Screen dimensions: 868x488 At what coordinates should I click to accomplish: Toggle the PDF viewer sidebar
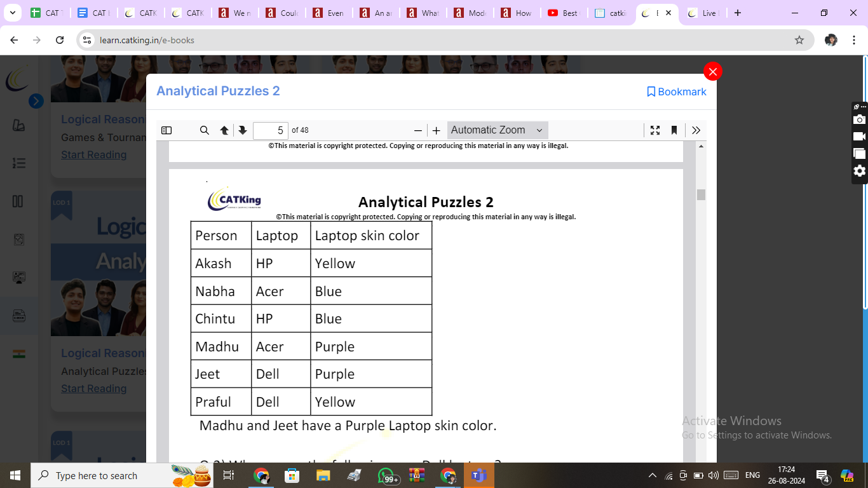point(166,130)
